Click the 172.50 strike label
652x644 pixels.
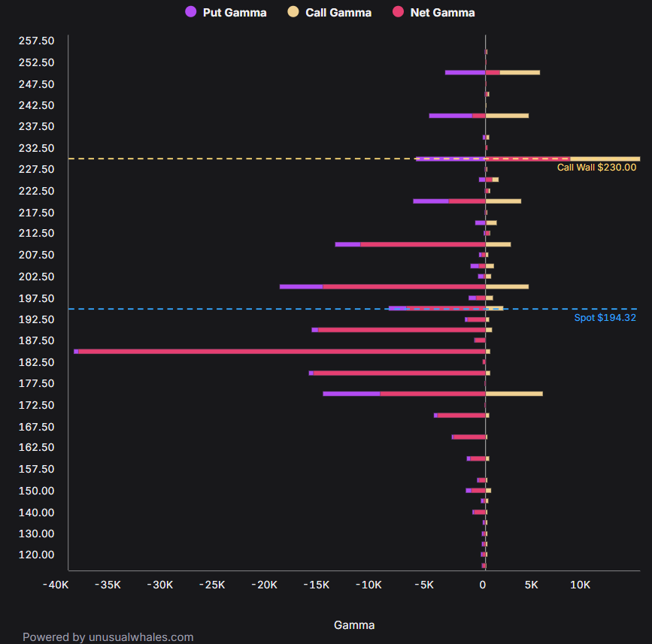click(x=37, y=405)
